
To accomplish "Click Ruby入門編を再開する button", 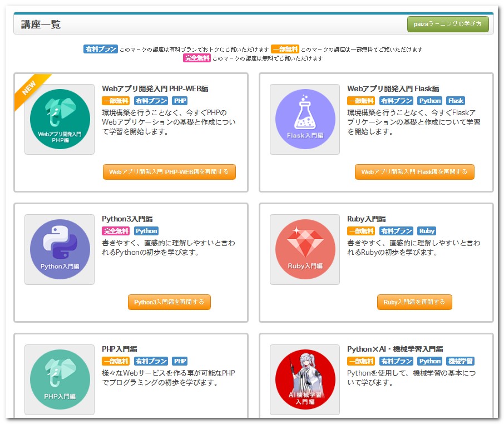I will tap(414, 302).
